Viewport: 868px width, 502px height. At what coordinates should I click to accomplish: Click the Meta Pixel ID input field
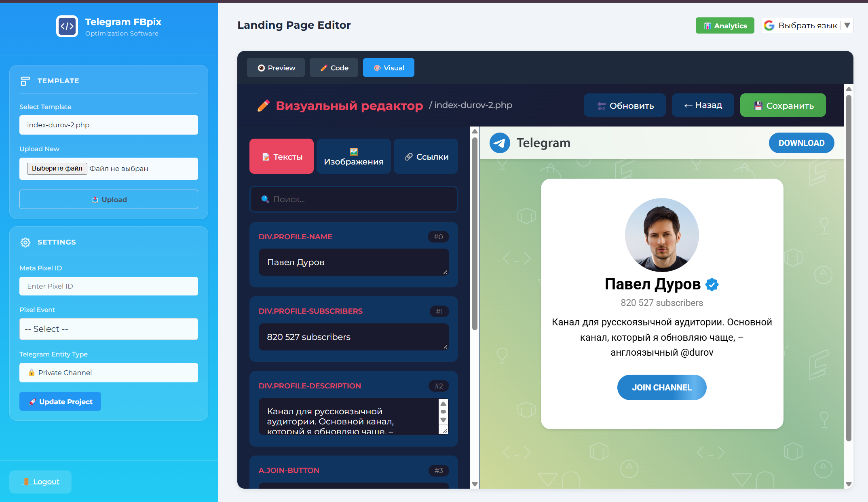coord(108,286)
